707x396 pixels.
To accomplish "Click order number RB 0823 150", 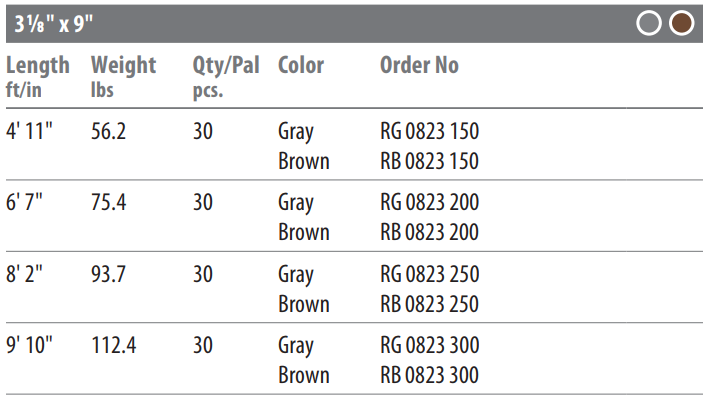I will pyautogui.click(x=429, y=161).
